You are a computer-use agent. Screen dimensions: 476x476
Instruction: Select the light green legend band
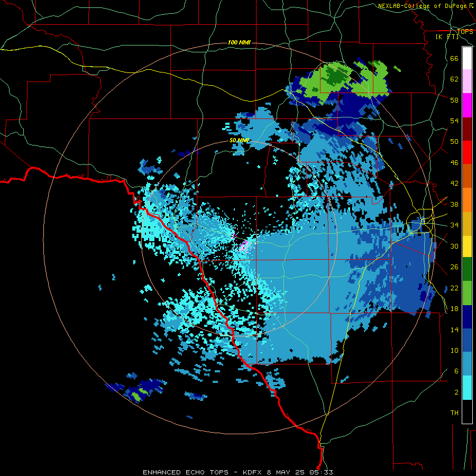[x=467, y=293]
